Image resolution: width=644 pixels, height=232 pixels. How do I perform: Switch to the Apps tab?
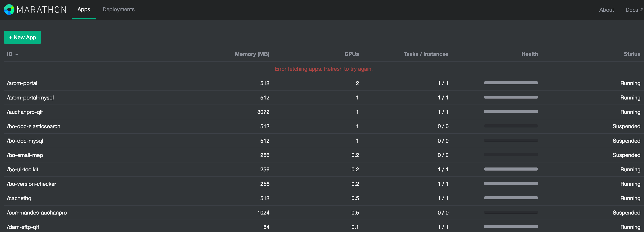point(84,10)
